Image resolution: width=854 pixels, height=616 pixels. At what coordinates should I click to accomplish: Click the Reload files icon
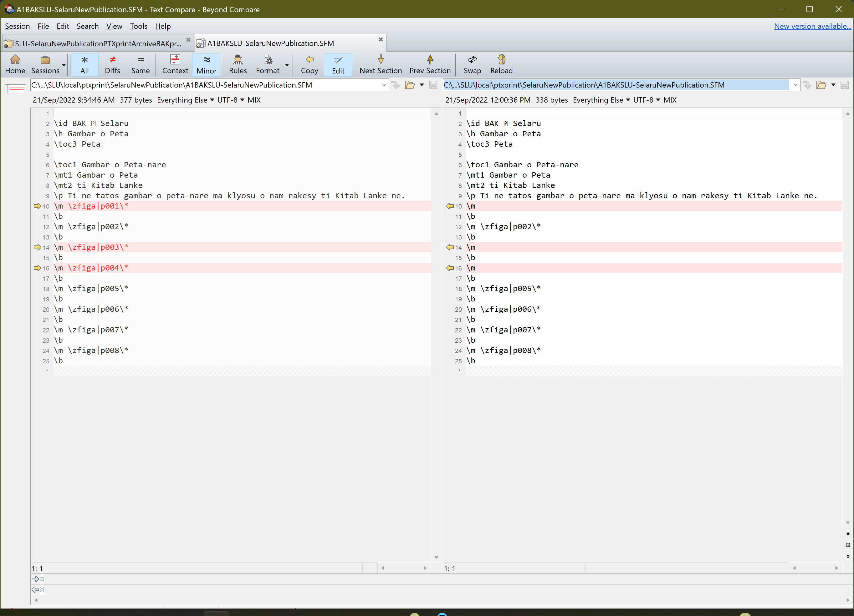[501, 64]
